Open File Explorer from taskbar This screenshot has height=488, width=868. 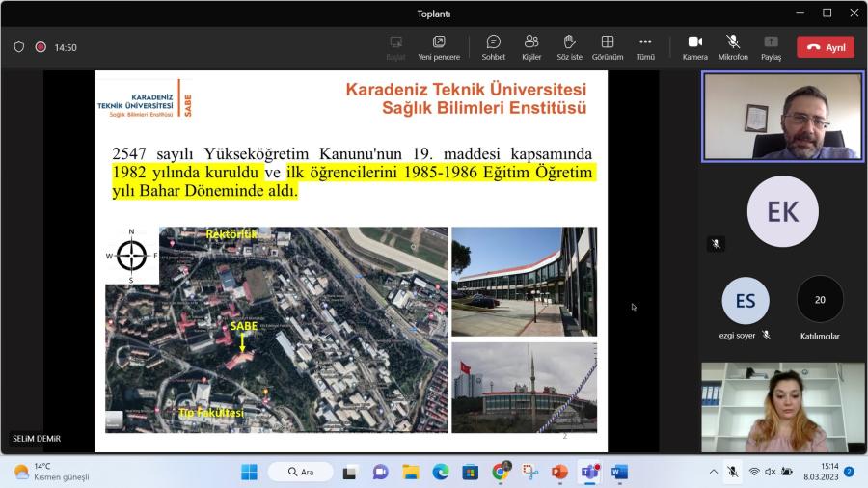coord(410,472)
